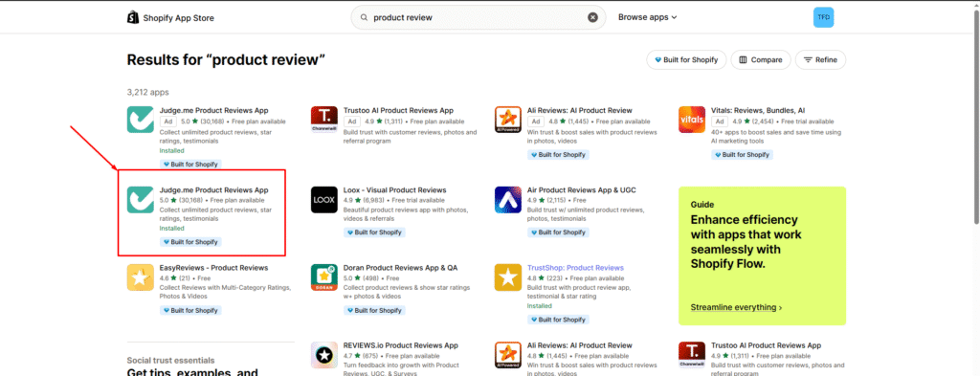The height and width of the screenshot is (376, 980).
Task: Click the Guide card headline about Shopify Flow
Action: pos(746,242)
